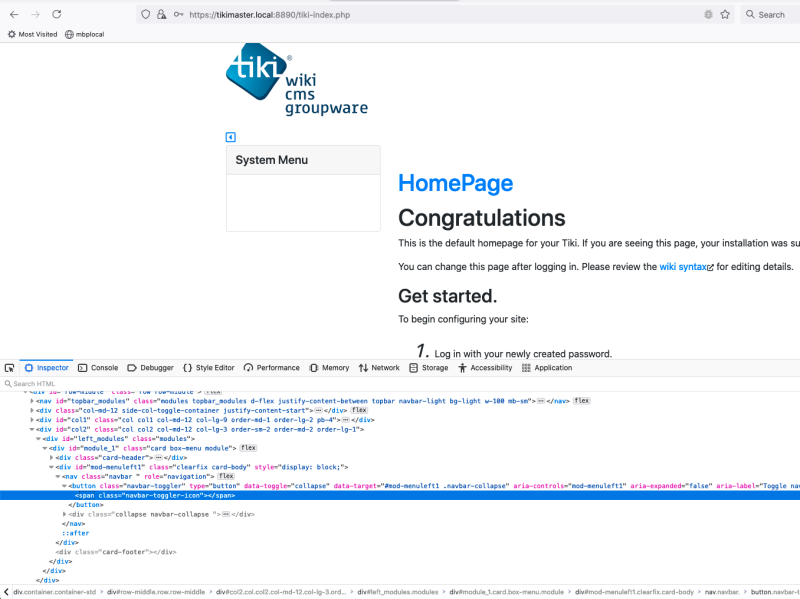Toggle flex badge on side-col-toggle-container div
The width and height of the screenshot is (800, 599).
point(359,410)
